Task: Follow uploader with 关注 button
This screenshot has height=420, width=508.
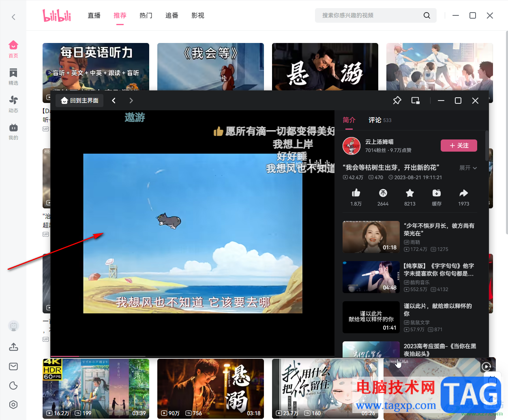Action: [459, 146]
